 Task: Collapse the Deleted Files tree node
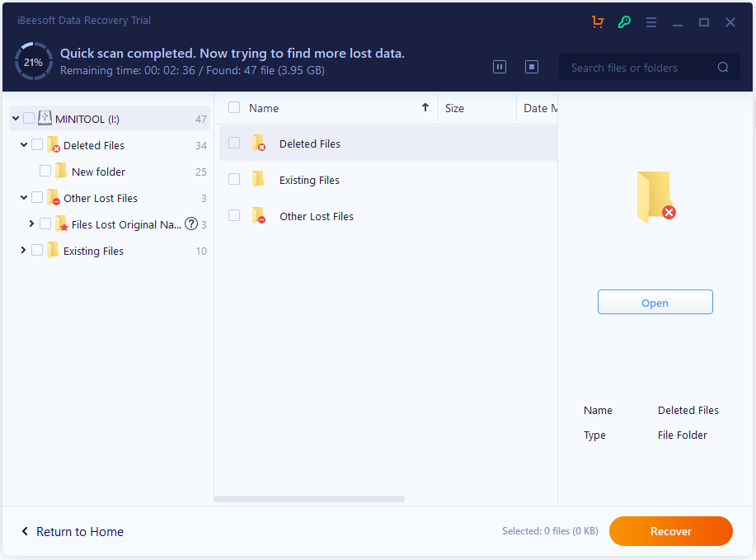click(24, 144)
